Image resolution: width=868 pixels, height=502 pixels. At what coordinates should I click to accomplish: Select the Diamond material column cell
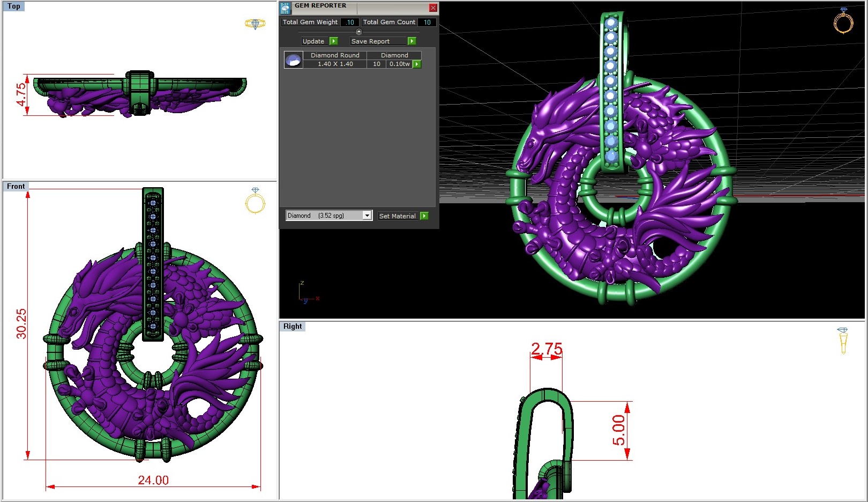pos(394,55)
